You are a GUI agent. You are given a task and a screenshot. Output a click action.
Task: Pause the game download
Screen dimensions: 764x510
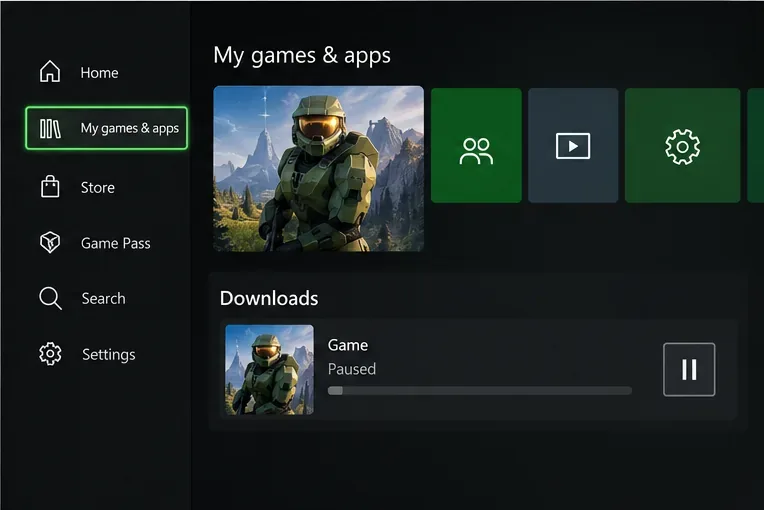(x=689, y=370)
